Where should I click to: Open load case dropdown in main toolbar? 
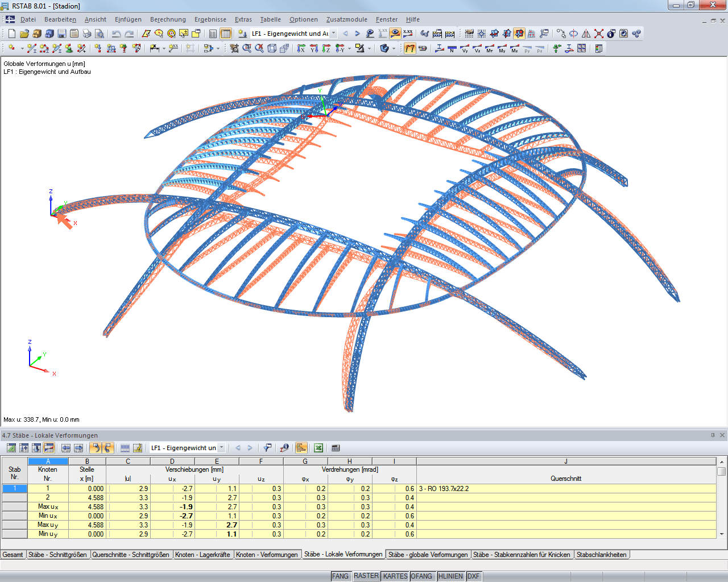(334, 34)
